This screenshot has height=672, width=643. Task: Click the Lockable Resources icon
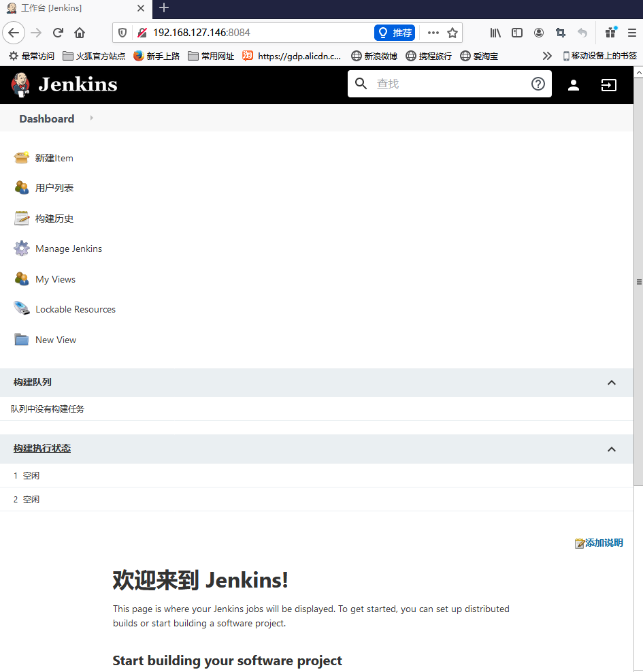pos(22,309)
